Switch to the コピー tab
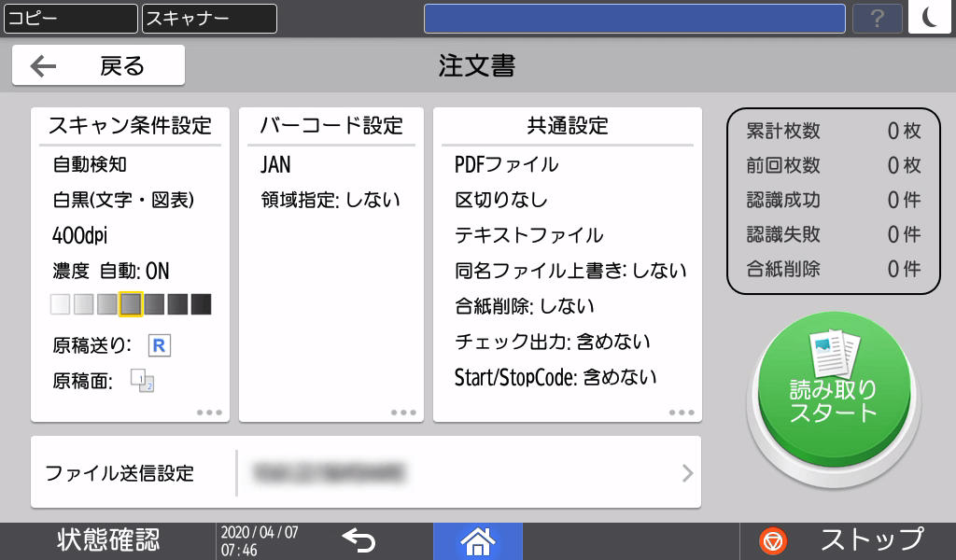 click(x=70, y=17)
